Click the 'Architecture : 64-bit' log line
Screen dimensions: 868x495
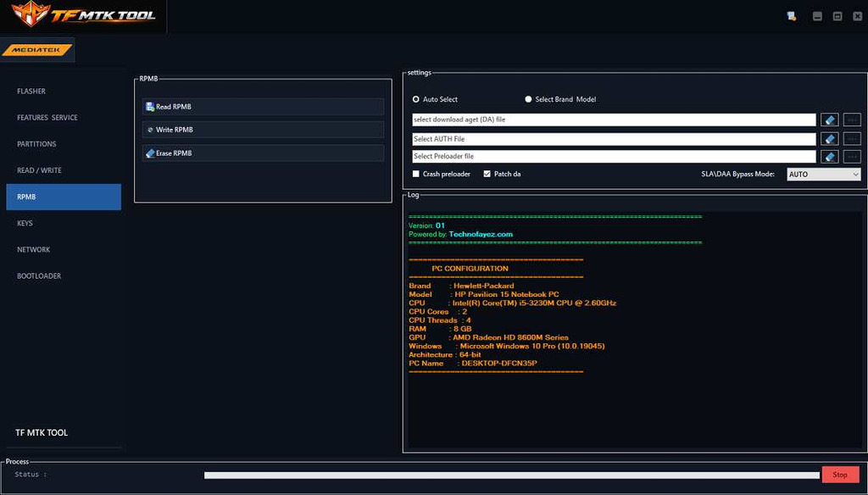pyautogui.click(x=444, y=354)
